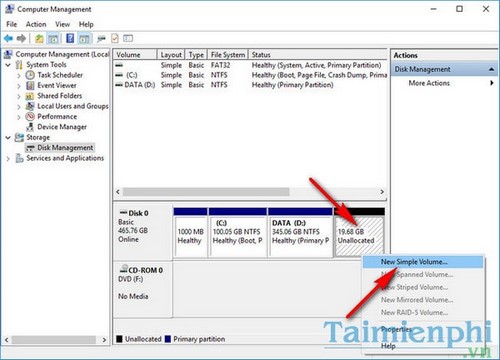Open Event Viewer in the tree
This screenshot has height=360, width=500.
57,85
